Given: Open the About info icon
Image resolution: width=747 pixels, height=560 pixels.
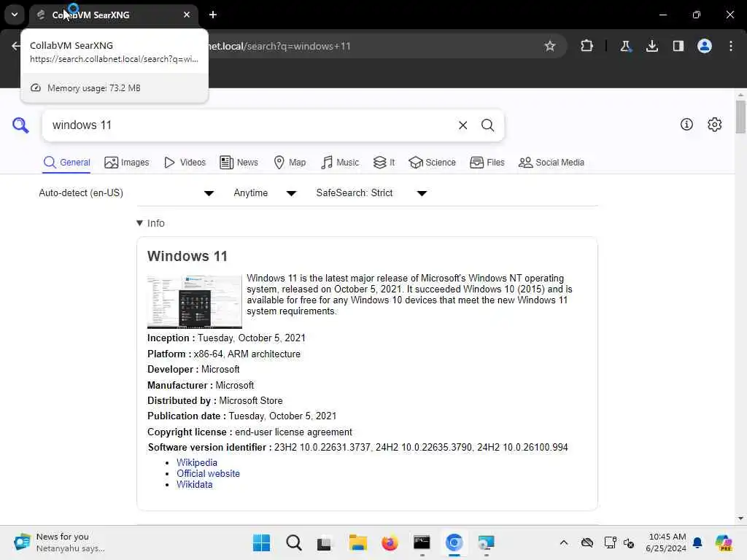Looking at the screenshot, I should (x=686, y=124).
